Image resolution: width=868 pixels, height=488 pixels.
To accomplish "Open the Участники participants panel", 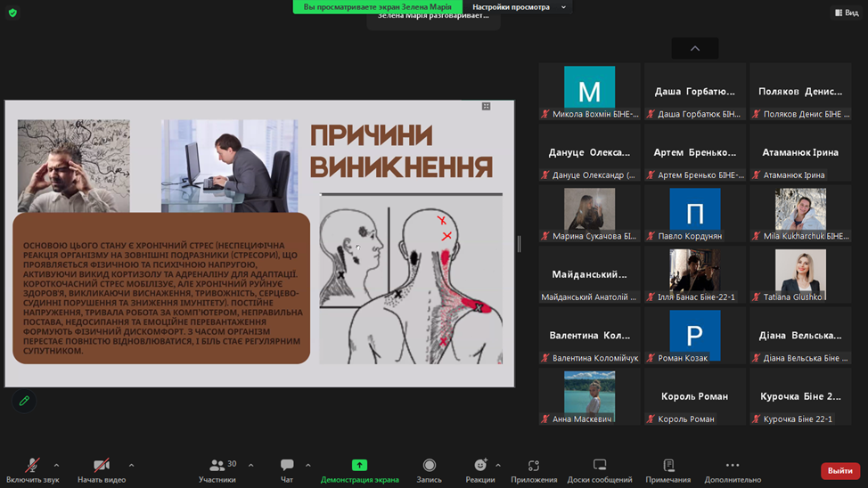I will [x=217, y=469].
